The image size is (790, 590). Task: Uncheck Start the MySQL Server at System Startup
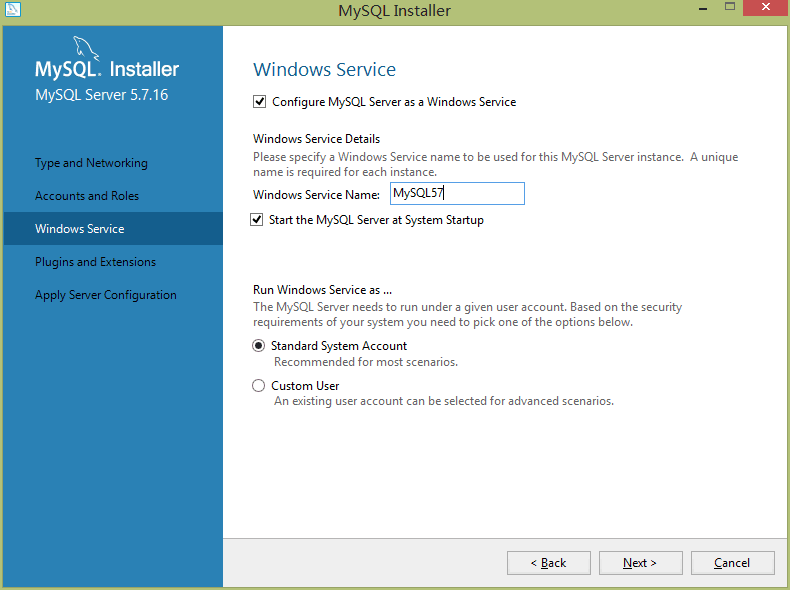[258, 220]
